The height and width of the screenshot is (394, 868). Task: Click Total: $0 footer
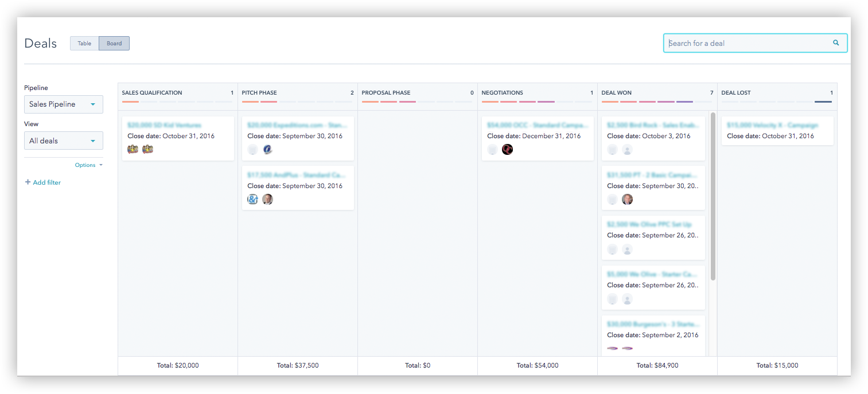(x=418, y=365)
